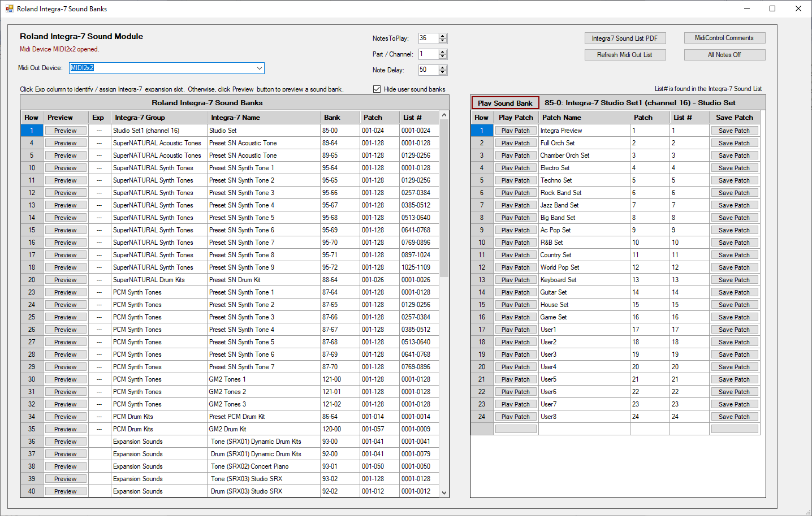The height and width of the screenshot is (519, 812).
Task: Increase Note Delay with the up arrow
Action: tap(443, 68)
